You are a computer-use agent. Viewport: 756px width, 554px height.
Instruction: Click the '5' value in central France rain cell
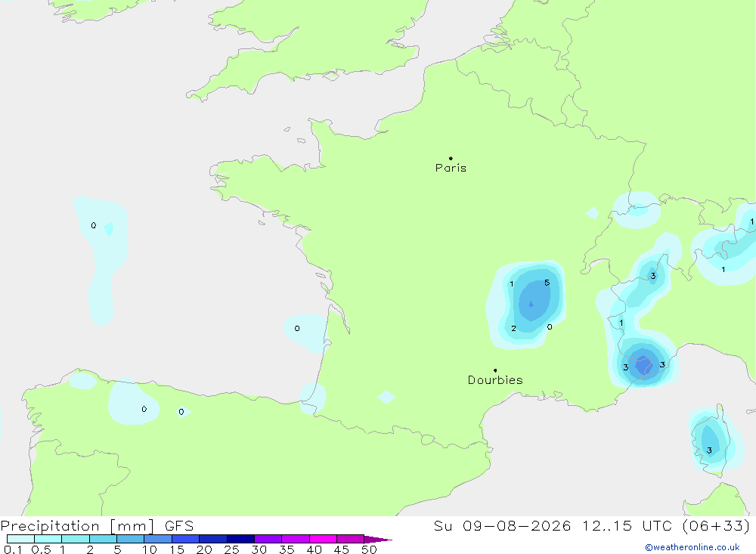(547, 283)
